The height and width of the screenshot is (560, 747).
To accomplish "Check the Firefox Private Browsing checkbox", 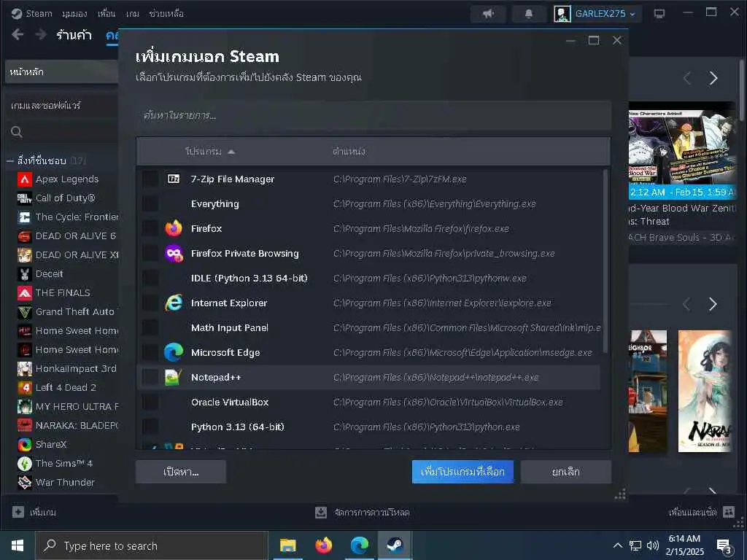I will 150,253.
